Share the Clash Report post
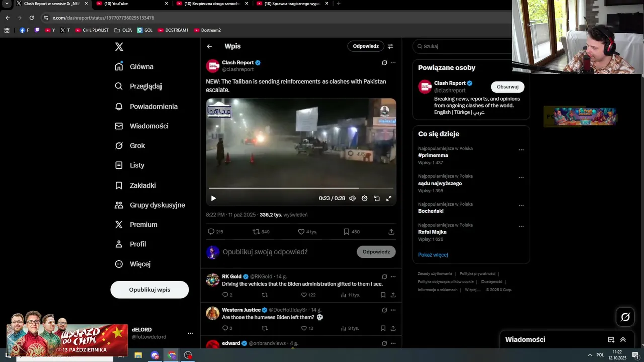The height and width of the screenshot is (362, 644). [391, 232]
